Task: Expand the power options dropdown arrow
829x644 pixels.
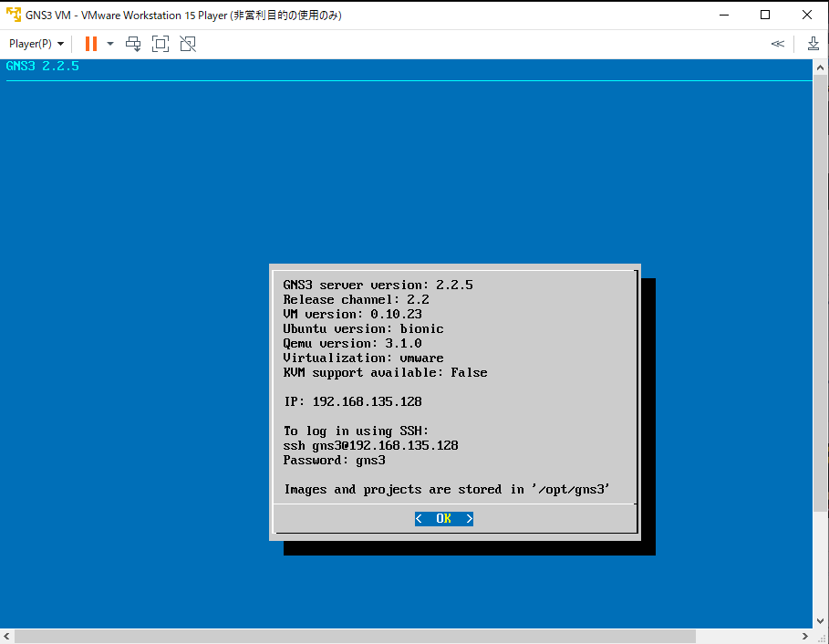Action: tap(110, 44)
